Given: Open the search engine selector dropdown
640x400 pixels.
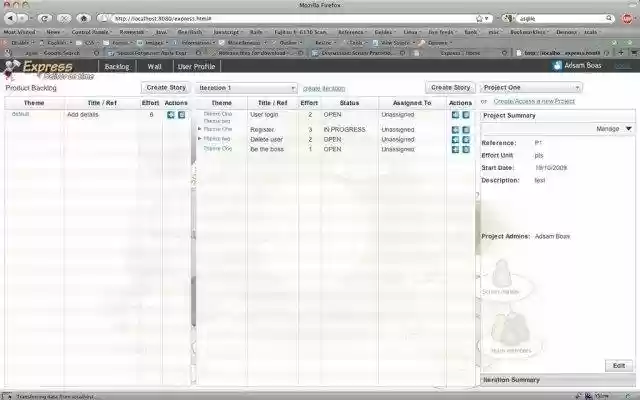Looking at the screenshot, I should (508, 18).
